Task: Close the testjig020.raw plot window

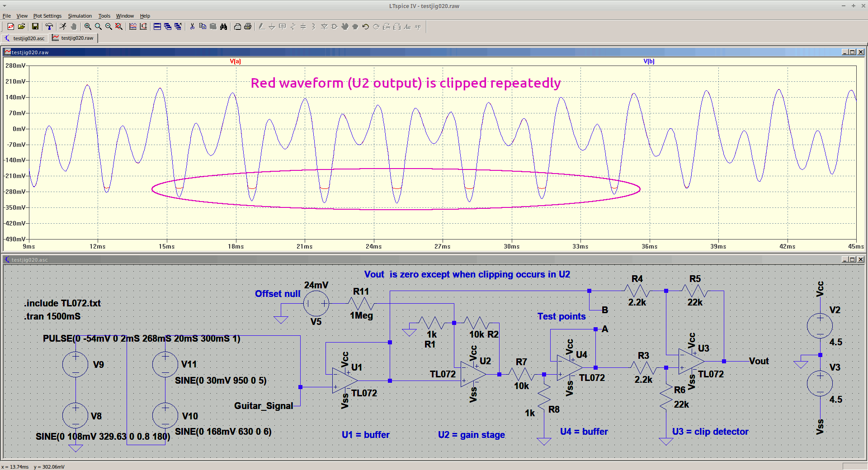Action: [x=861, y=52]
